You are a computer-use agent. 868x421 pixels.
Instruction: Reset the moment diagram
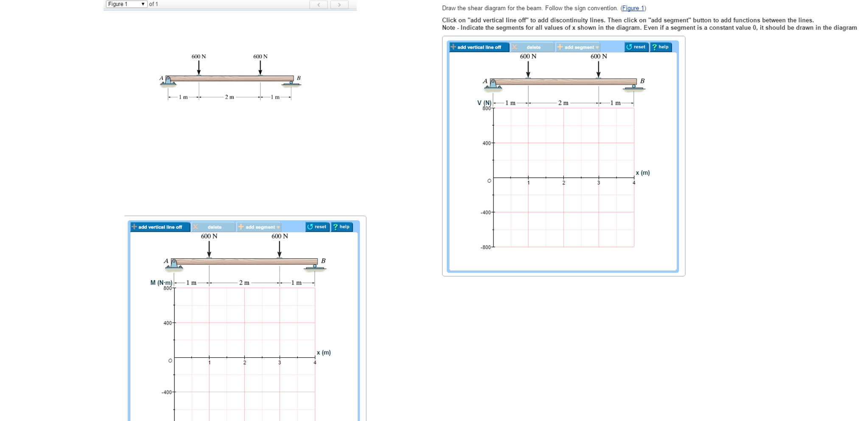pyautogui.click(x=317, y=227)
